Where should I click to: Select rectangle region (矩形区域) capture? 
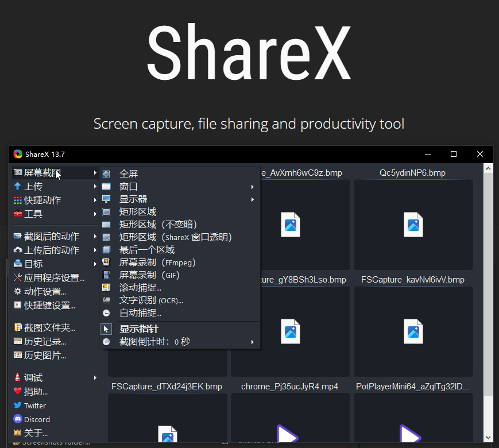point(138,212)
